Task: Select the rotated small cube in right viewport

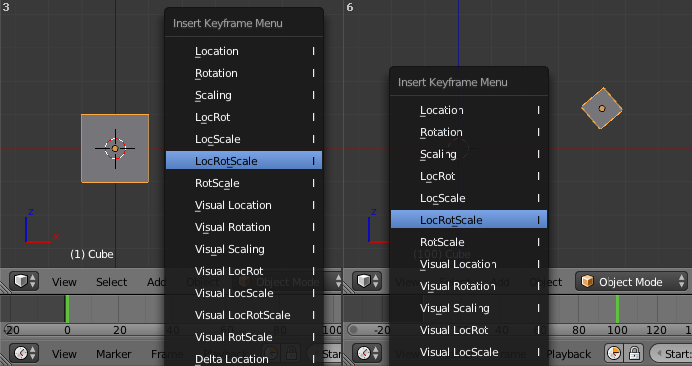Action: pyautogui.click(x=602, y=108)
